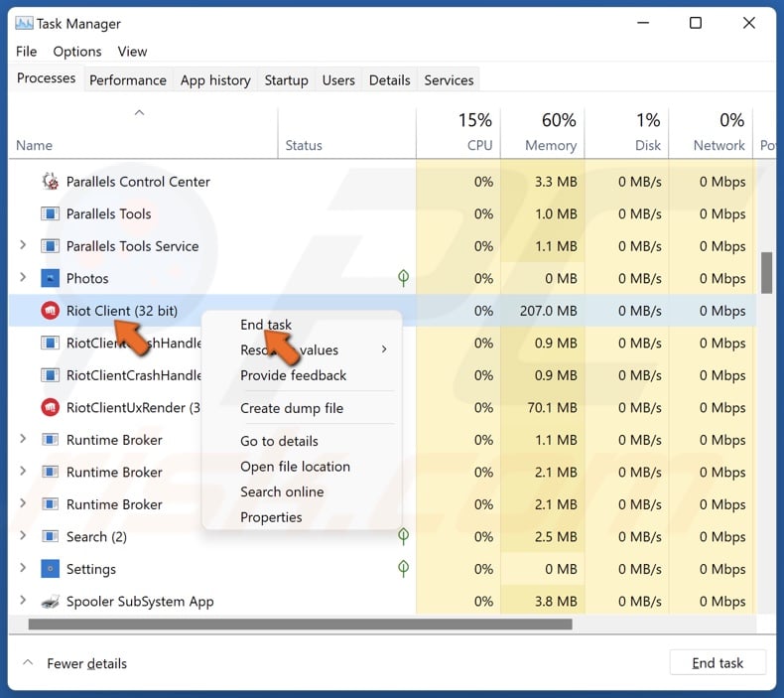Image resolution: width=784 pixels, height=698 pixels.
Task: Click the Settings gear process icon
Action: pos(50,569)
